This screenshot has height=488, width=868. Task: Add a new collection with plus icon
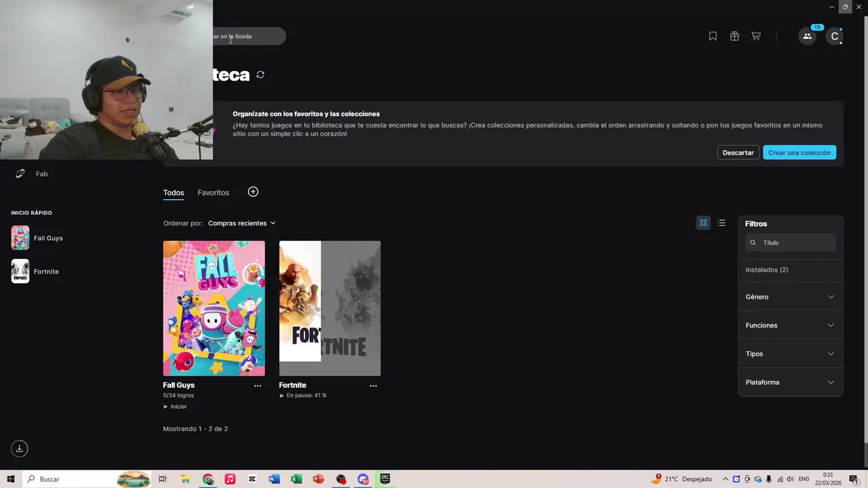click(253, 192)
